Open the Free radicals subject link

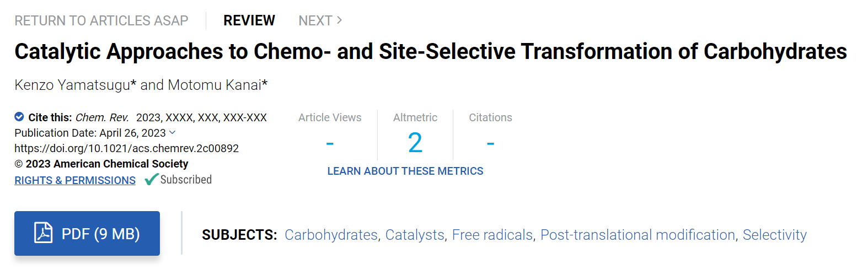click(x=492, y=235)
